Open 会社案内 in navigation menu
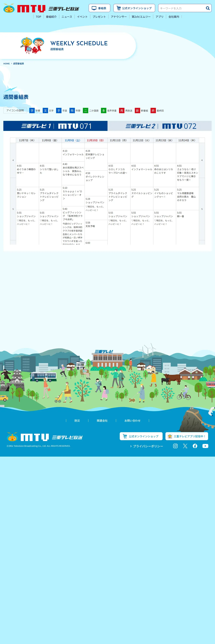Viewport: 215px width, 644px height. tap(174, 17)
